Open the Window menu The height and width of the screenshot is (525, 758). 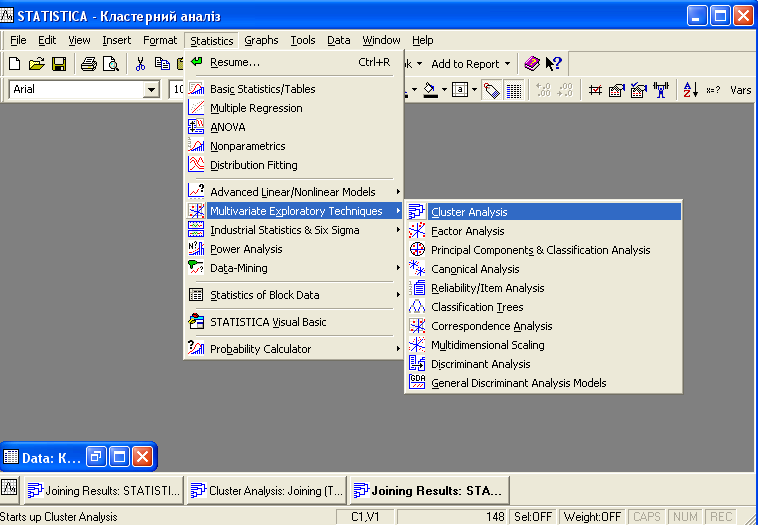(381, 40)
